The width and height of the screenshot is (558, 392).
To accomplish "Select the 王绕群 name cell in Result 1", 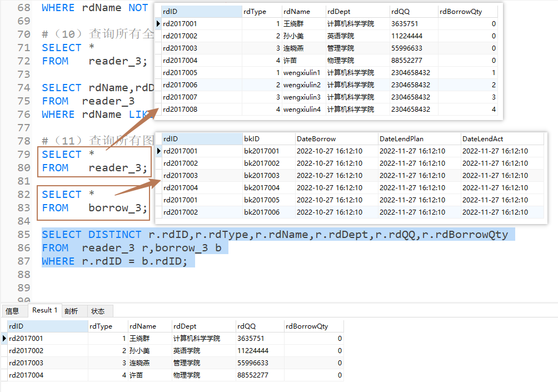I will pos(150,338).
